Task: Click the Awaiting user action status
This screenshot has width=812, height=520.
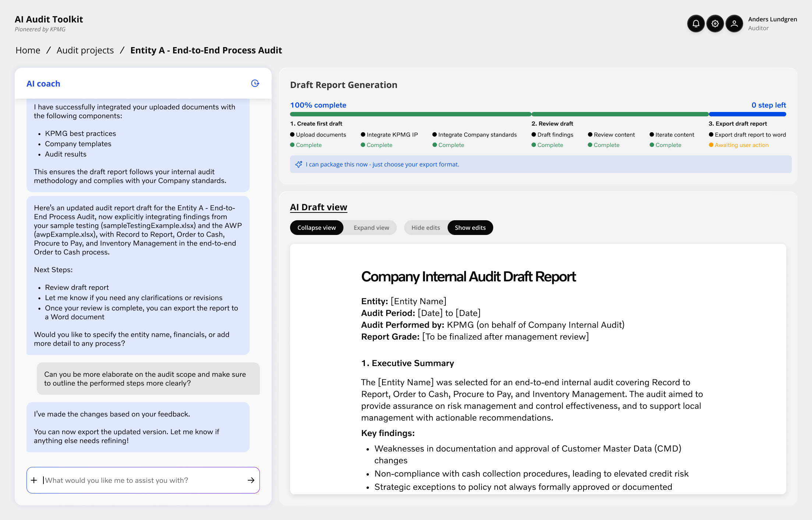Action: tap(741, 145)
